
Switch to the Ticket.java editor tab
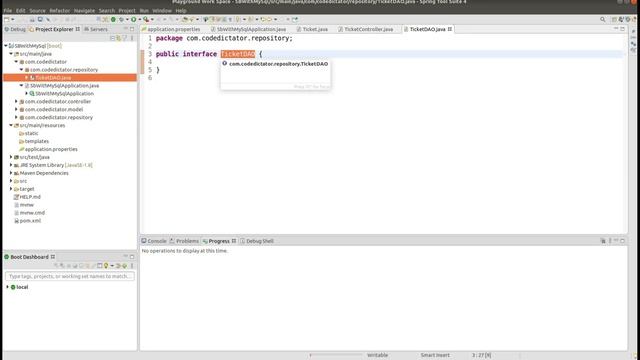click(x=312, y=29)
